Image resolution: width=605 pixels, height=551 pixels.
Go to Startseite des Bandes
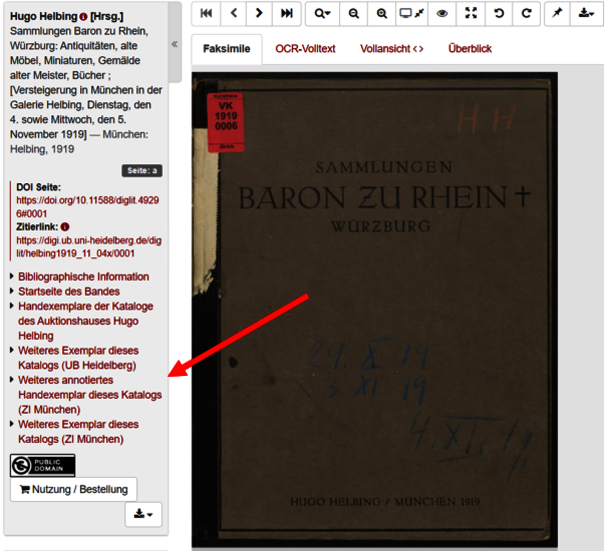(x=69, y=291)
